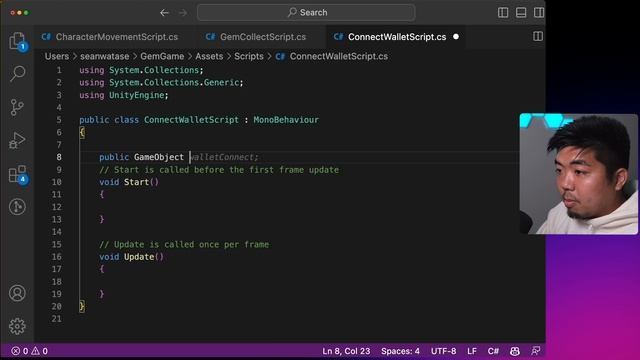Image resolution: width=640 pixels, height=360 pixels.
Task: Click 'using UnityEngine;' on line 3
Action: (x=124, y=95)
